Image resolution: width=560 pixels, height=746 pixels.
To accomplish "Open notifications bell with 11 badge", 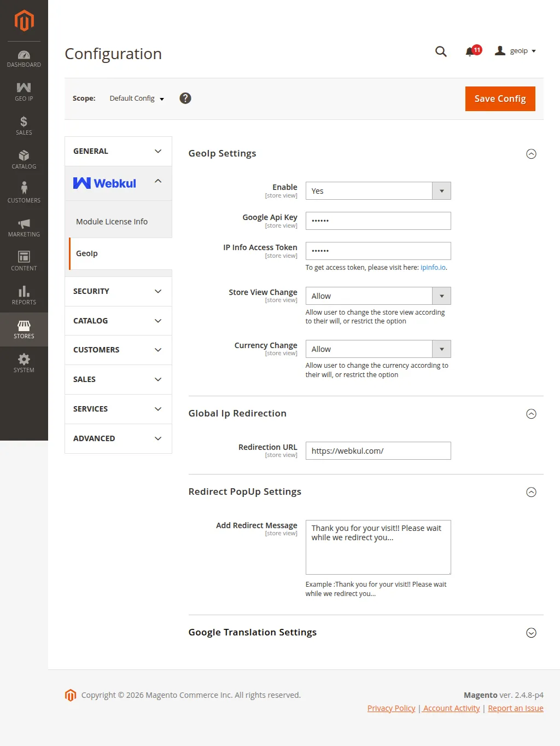I will pos(473,51).
